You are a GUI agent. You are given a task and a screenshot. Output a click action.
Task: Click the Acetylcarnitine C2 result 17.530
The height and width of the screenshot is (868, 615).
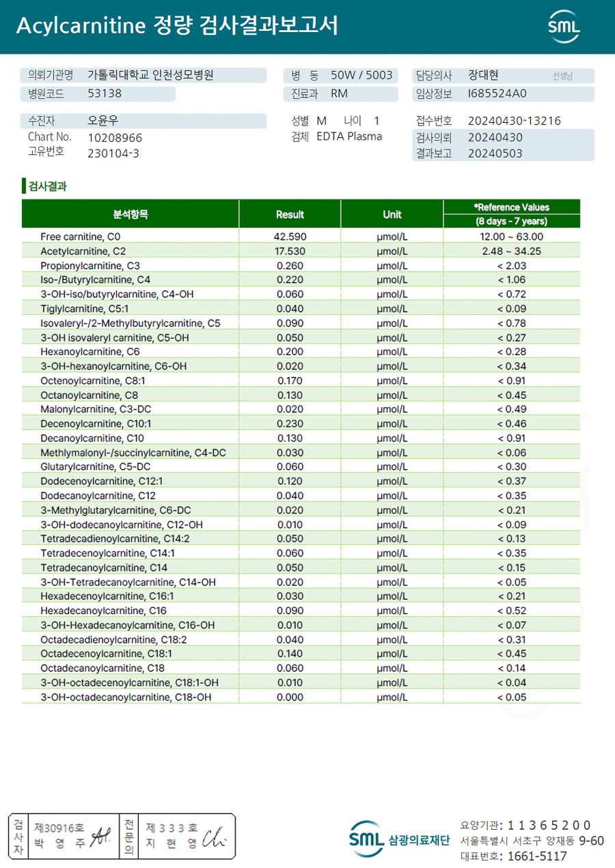click(290, 251)
